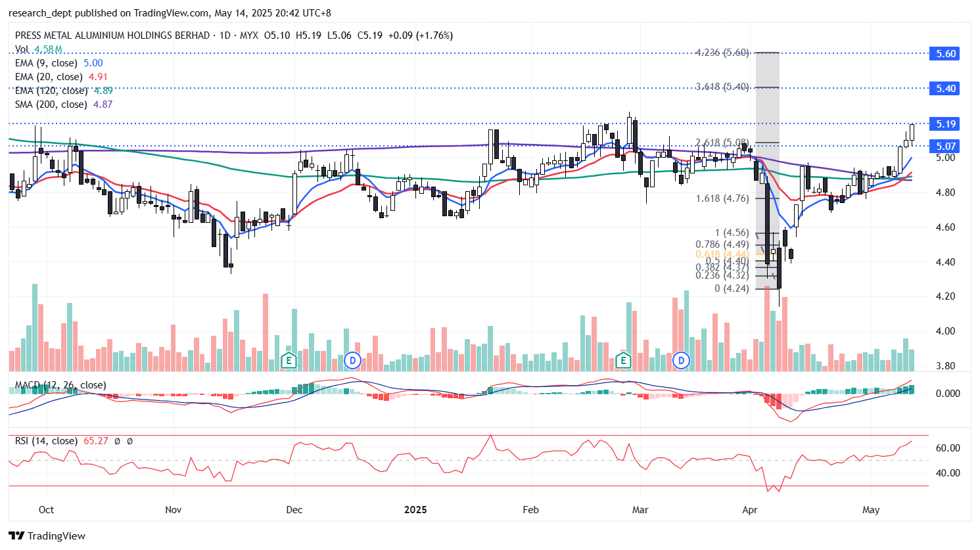The width and height of the screenshot is (980, 550).
Task: Click the earnings E marker before March
Action: [x=622, y=360]
